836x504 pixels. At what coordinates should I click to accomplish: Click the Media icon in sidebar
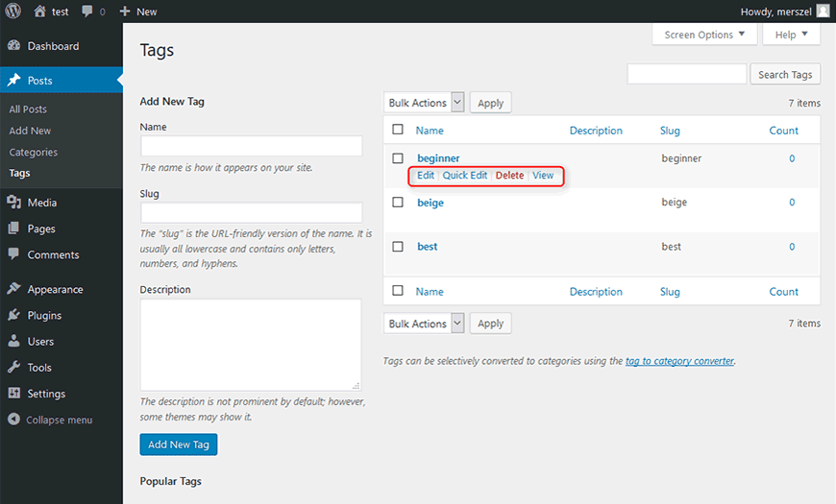coord(13,203)
